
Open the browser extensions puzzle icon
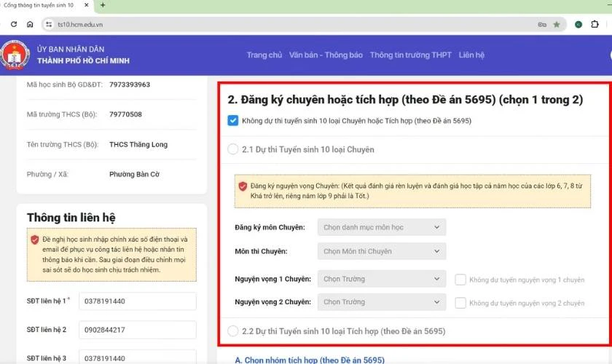tap(595, 24)
